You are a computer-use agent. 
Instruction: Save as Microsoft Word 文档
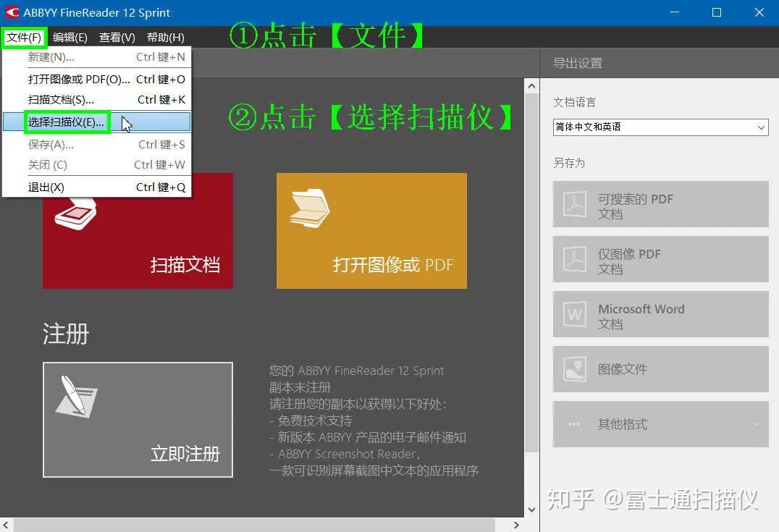[661, 314]
